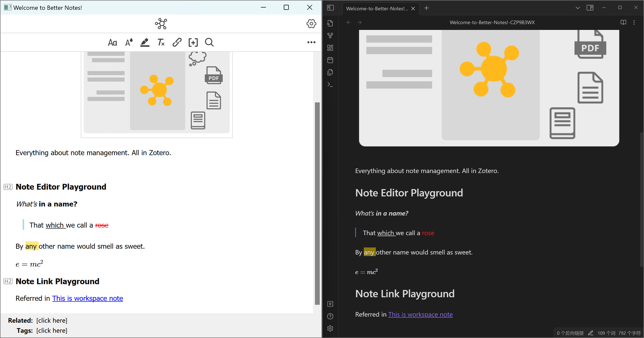644x338 pixels.
Task: Open Obsidian settings gear
Action: (330, 328)
